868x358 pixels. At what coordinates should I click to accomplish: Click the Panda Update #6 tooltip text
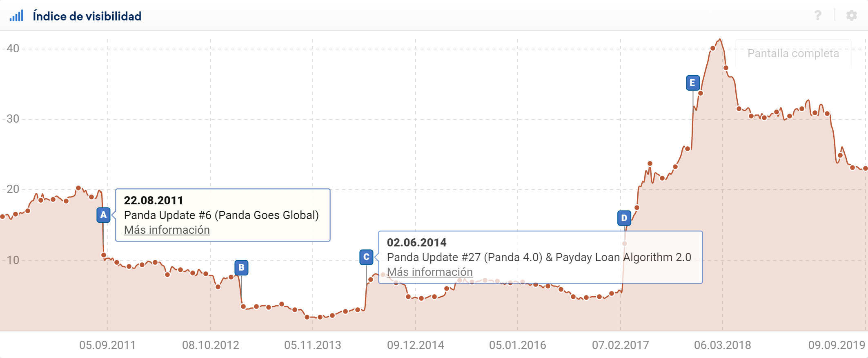(x=221, y=215)
